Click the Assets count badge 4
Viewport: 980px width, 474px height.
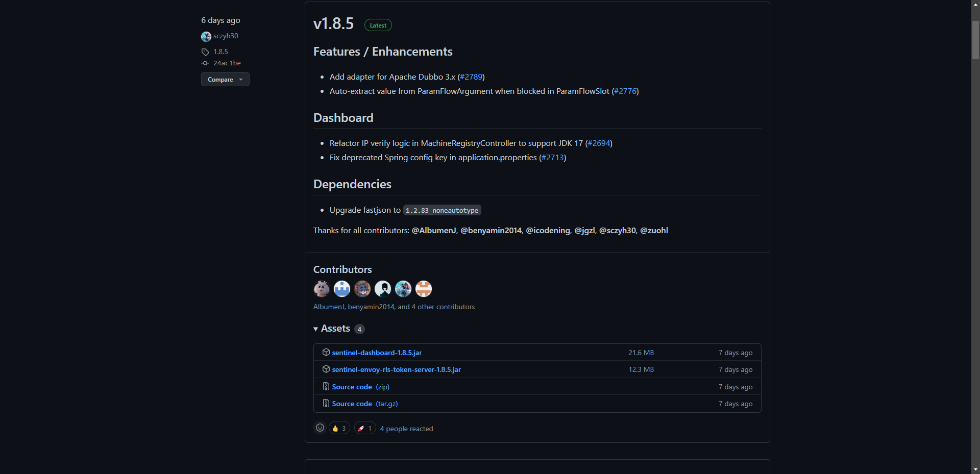pos(359,329)
